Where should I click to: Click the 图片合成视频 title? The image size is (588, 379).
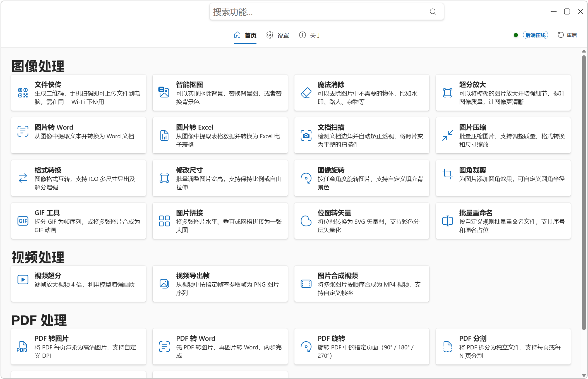338,276
